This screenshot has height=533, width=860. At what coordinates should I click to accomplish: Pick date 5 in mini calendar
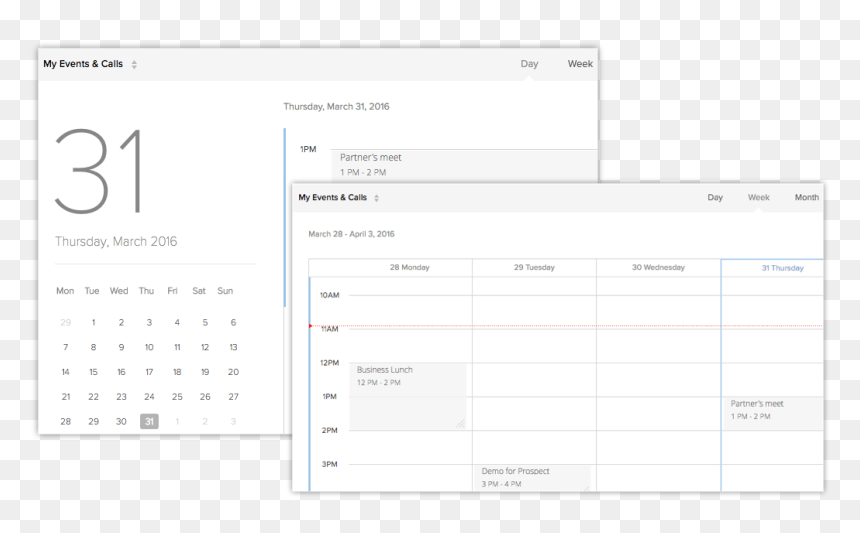[205, 322]
